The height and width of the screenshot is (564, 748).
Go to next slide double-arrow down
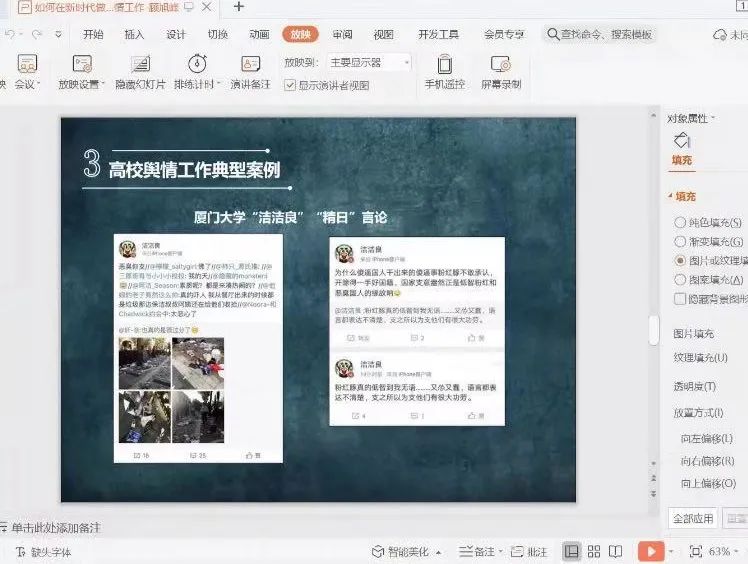[x=654, y=494]
